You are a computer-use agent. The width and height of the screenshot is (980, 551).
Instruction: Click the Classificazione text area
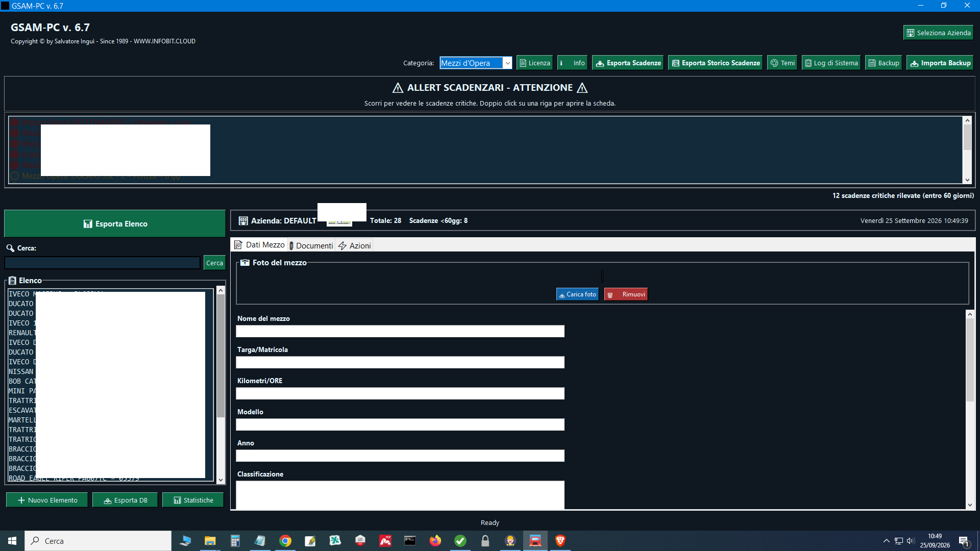[400, 494]
